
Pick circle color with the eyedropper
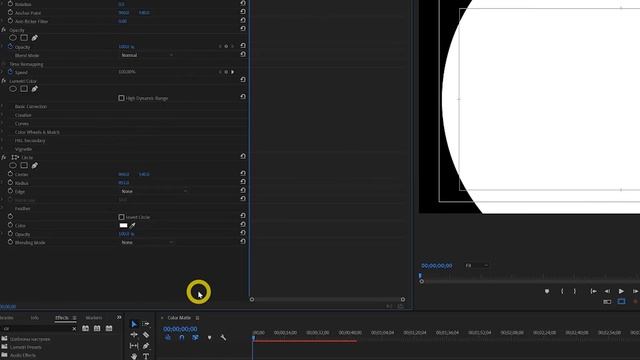pos(133,225)
